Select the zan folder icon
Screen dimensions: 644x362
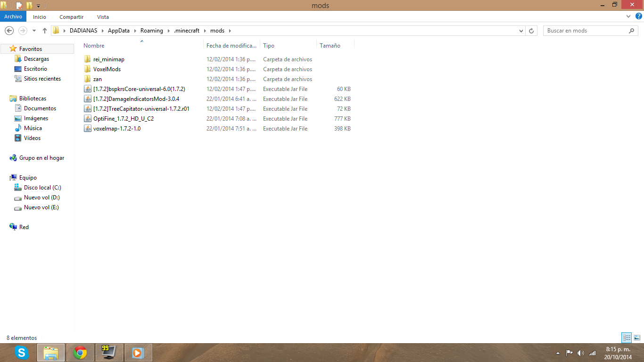click(87, 79)
